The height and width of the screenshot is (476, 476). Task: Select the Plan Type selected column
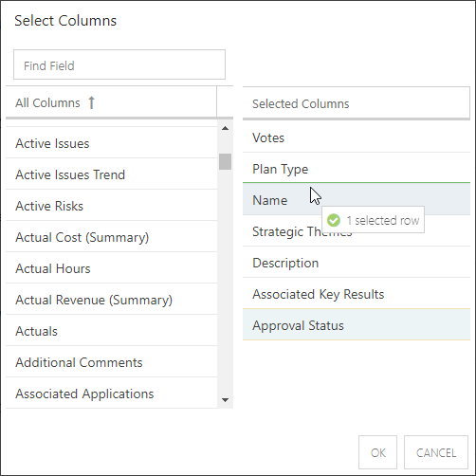357,169
